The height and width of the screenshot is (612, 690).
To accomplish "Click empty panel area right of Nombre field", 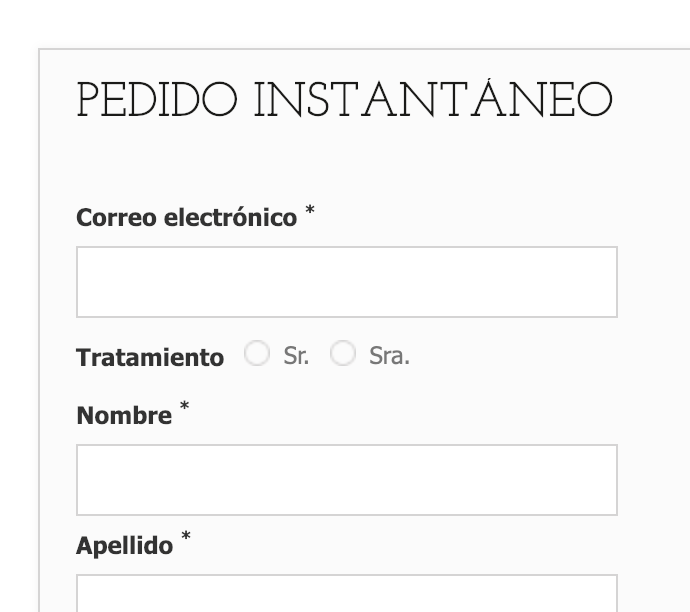I will coord(654,480).
